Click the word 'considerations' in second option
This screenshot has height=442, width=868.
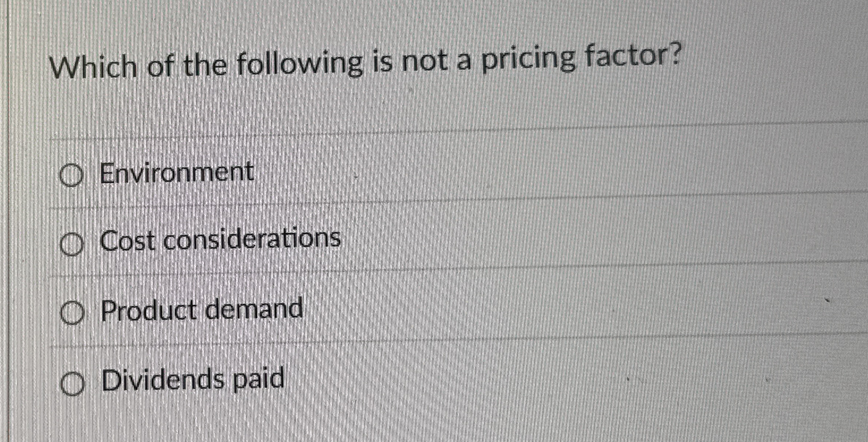pos(252,239)
